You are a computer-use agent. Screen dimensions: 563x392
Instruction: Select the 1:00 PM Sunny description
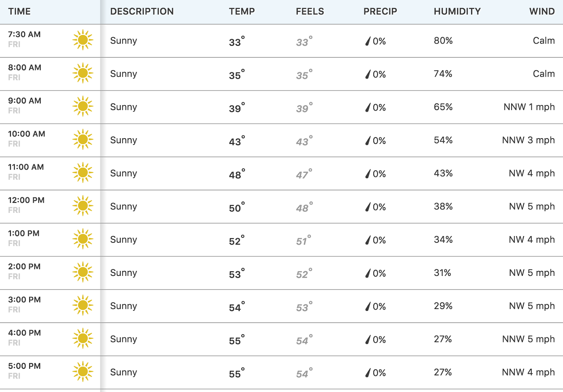tap(124, 240)
